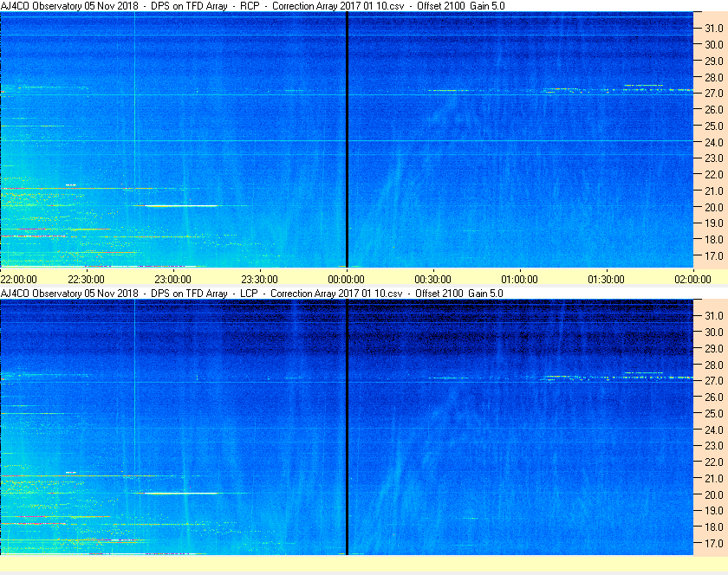Click the 22.0 frequency label on LCP plot
728x575 pixels.
click(714, 462)
